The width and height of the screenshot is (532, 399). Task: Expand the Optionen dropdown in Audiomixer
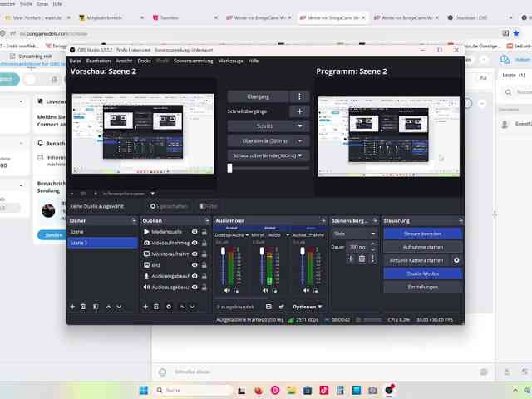tap(307, 307)
